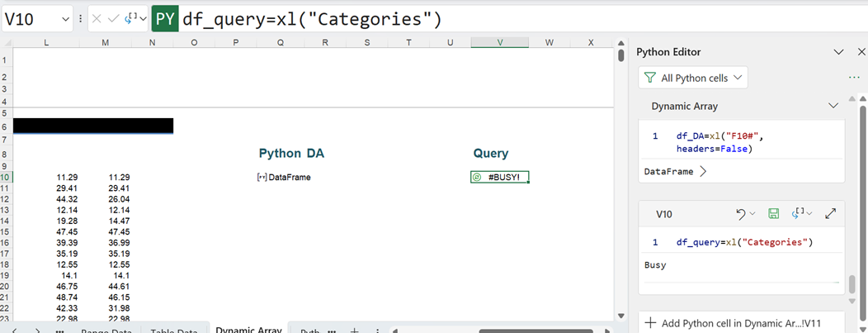
Task: Switch to the Table Data sheet tab
Action: tap(174, 331)
